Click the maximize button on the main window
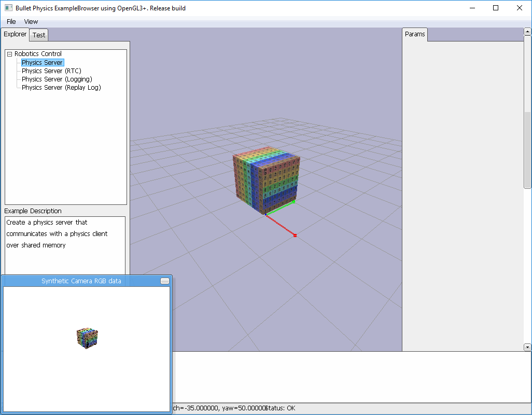The width and height of the screenshot is (532, 415). (496, 8)
